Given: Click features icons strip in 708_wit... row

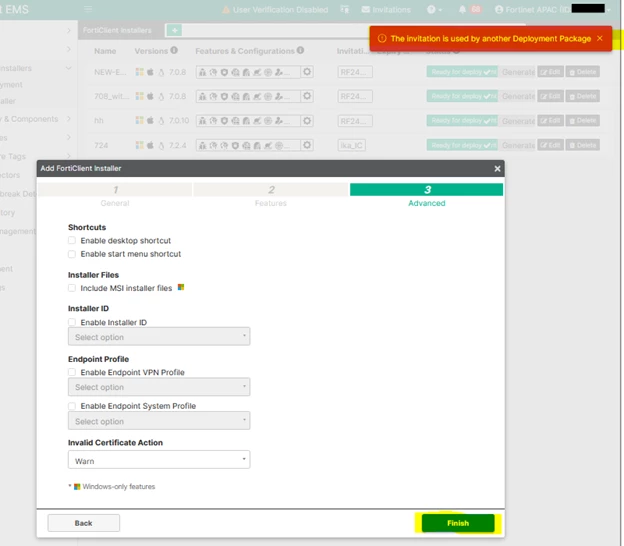Looking at the screenshot, I should (x=248, y=96).
